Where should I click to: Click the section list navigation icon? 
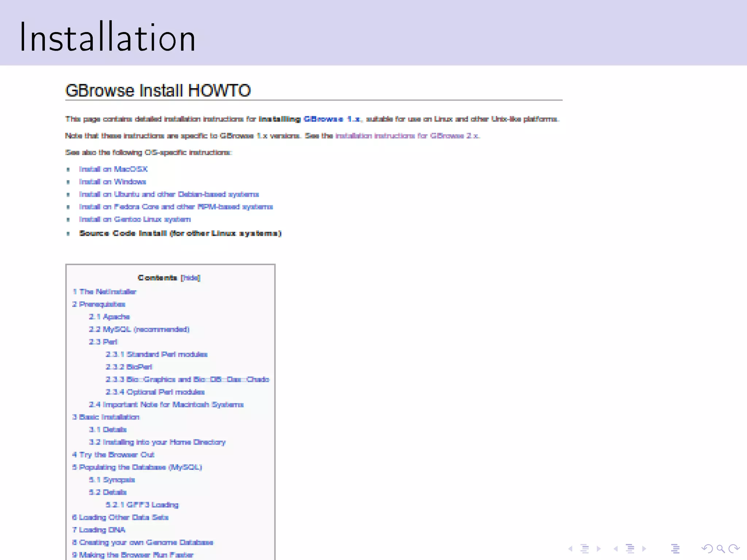pos(630,549)
